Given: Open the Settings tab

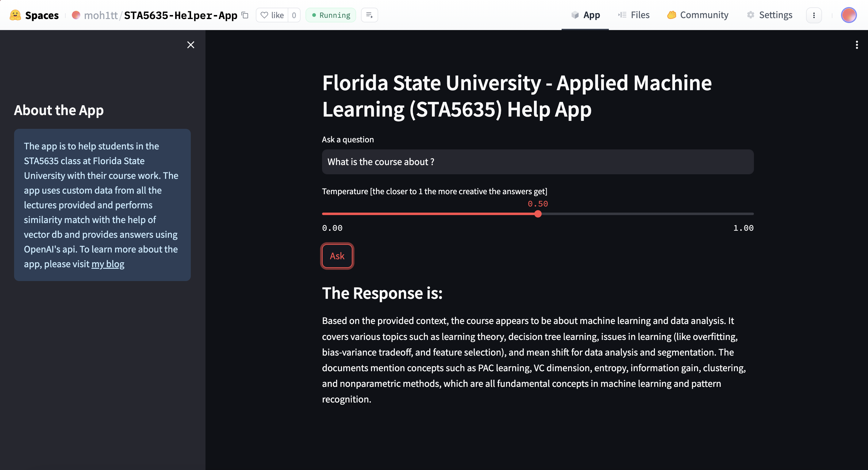Looking at the screenshot, I should [770, 15].
